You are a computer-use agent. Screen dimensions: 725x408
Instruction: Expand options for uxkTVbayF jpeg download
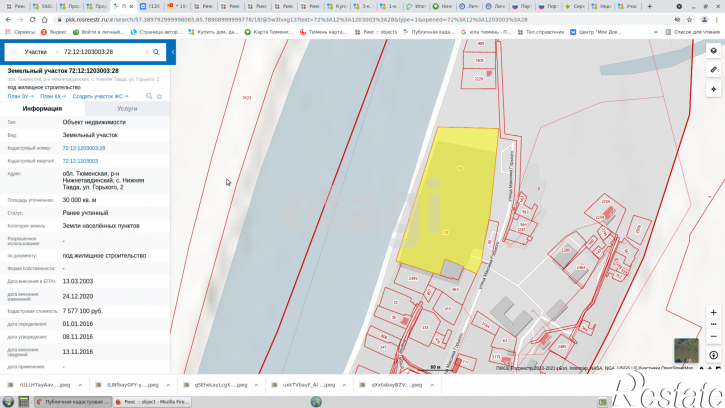(x=344, y=385)
